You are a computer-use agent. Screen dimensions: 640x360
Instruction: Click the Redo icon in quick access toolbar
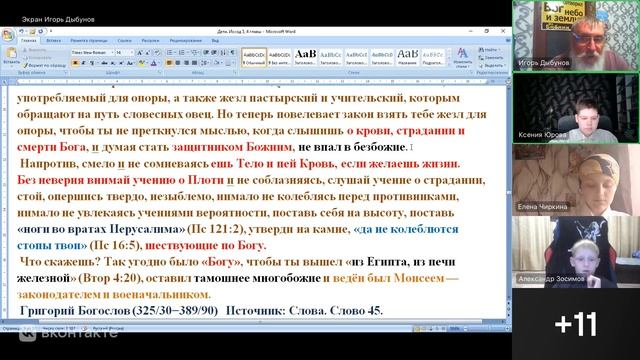tap(41, 31)
